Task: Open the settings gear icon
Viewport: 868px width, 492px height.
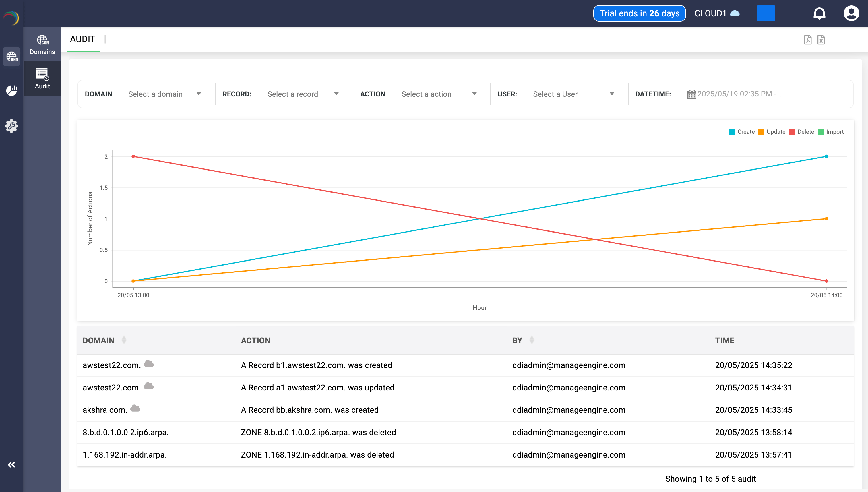Action: (11, 125)
